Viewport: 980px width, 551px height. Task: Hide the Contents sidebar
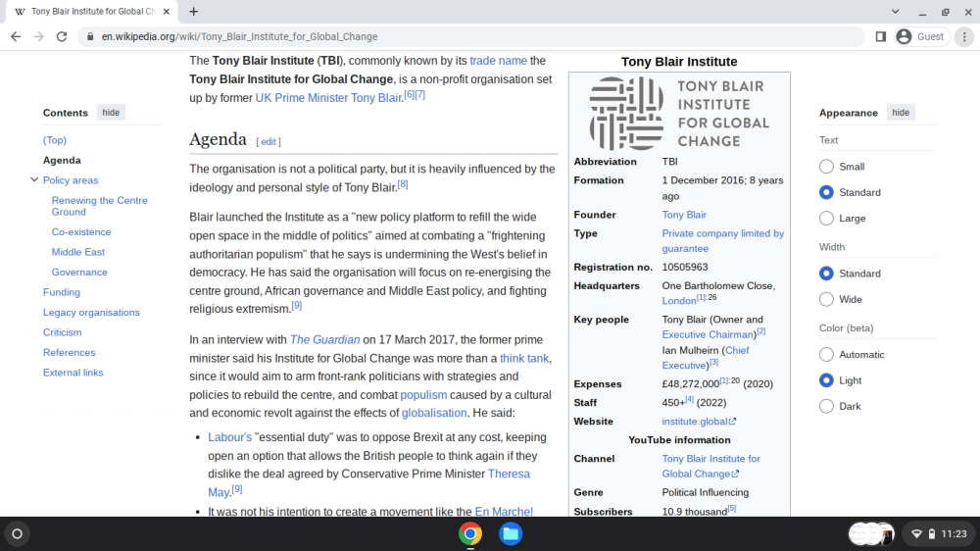(x=111, y=113)
